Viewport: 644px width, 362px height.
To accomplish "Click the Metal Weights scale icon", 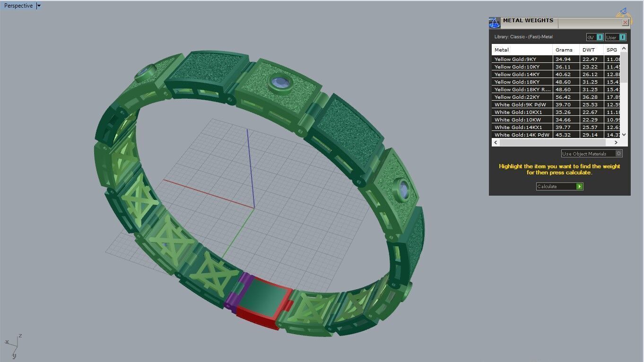I will click(x=495, y=23).
